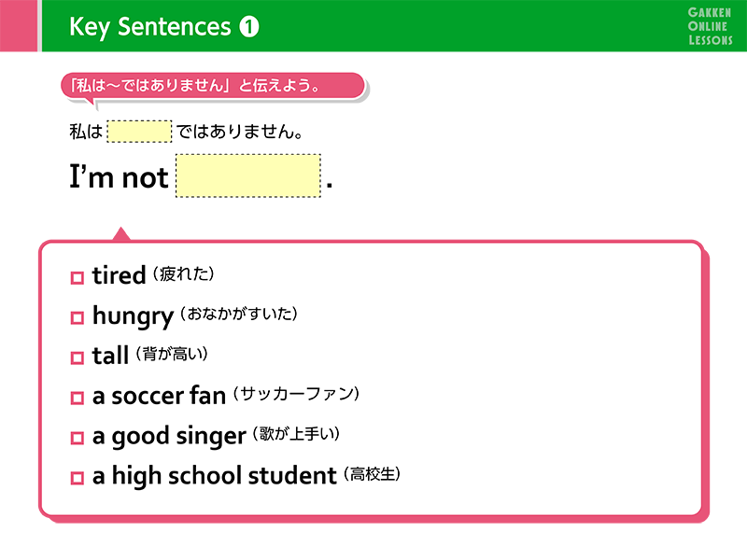Image resolution: width=747 pixels, height=560 pixels.
Task: Click the pink triangle pointer above word list
Action: (121, 234)
